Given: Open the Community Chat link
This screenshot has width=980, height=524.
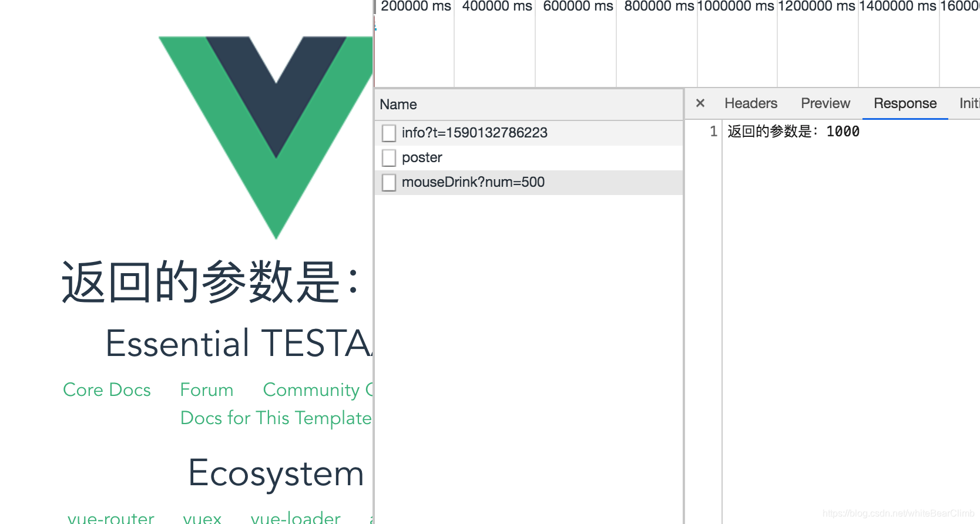Looking at the screenshot, I should (x=318, y=390).
